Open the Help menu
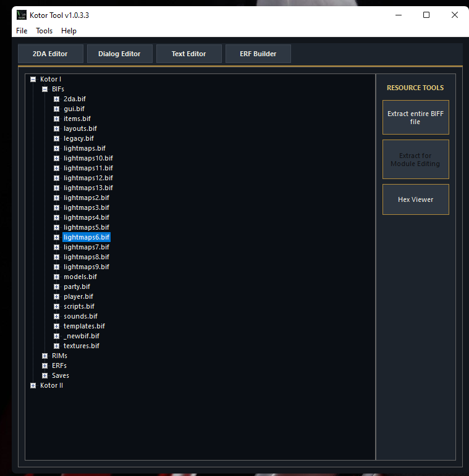The width and height of the screenshot is (469, 476). [69, 31]
